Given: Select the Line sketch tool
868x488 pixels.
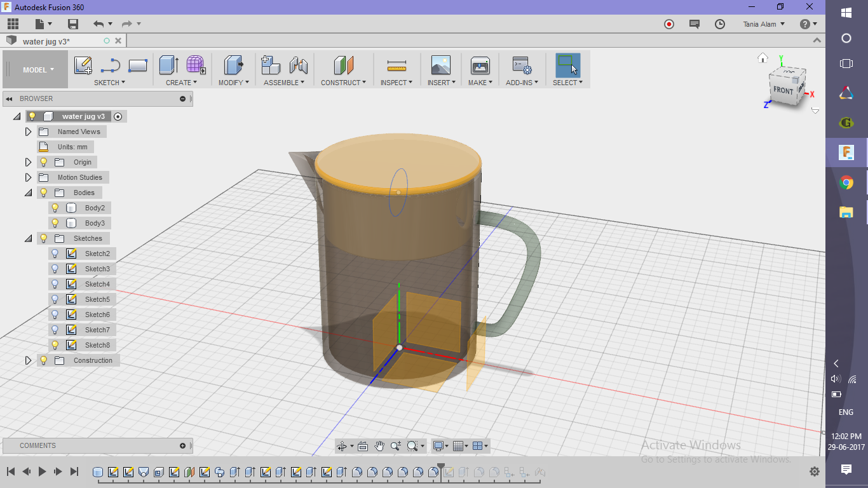Looking at the screenshot, I should tap(111, 65).
